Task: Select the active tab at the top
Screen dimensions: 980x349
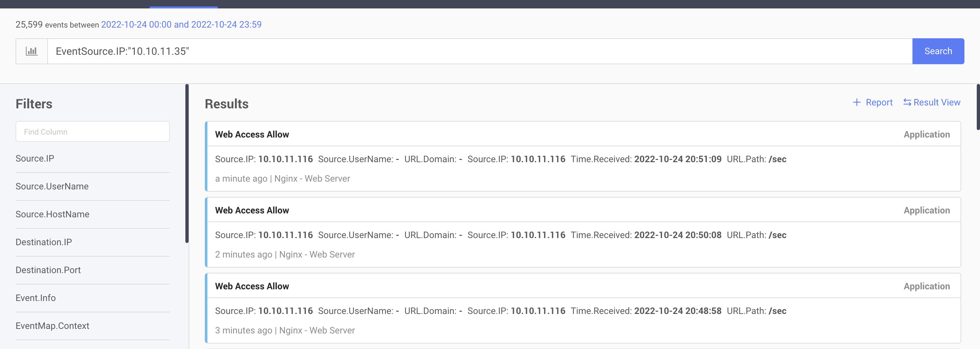Action: (x=183, y=5)
